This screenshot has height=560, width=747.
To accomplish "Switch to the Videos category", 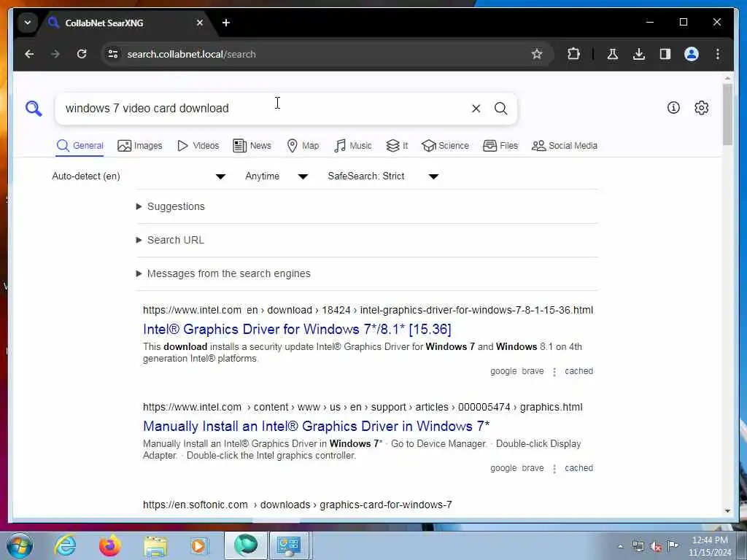I will (x=198, y=146).
